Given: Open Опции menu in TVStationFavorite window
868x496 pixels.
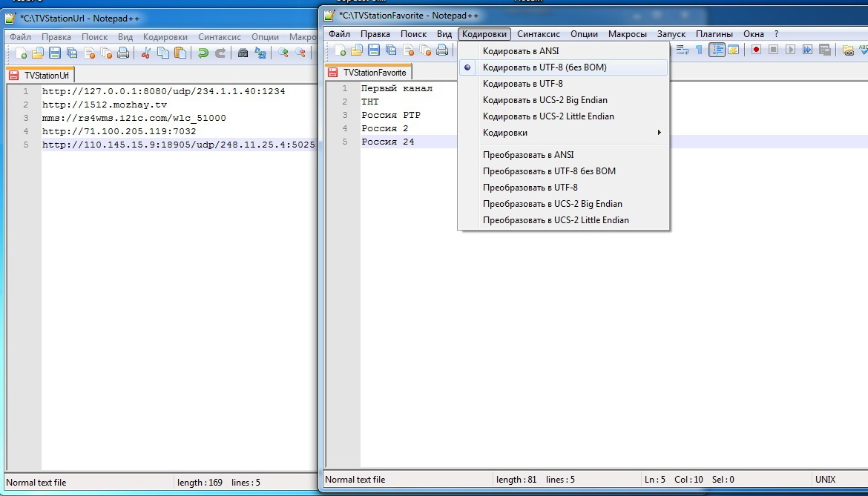Looking at the screenshot, I should click(x=584, y=34).
